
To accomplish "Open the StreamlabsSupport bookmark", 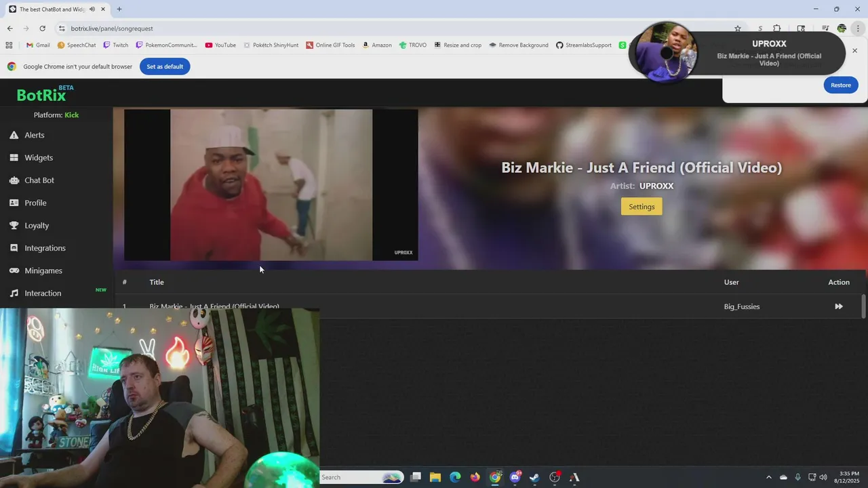I will (x=583, y=45).
